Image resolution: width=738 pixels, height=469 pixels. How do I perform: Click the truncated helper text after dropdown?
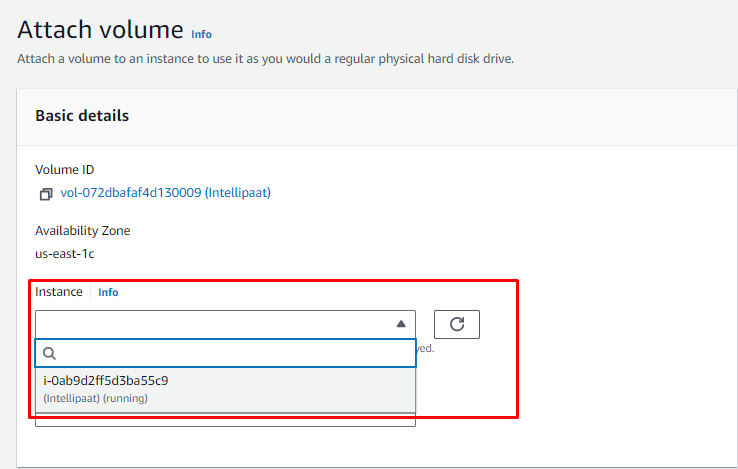[x=425, y=349]
